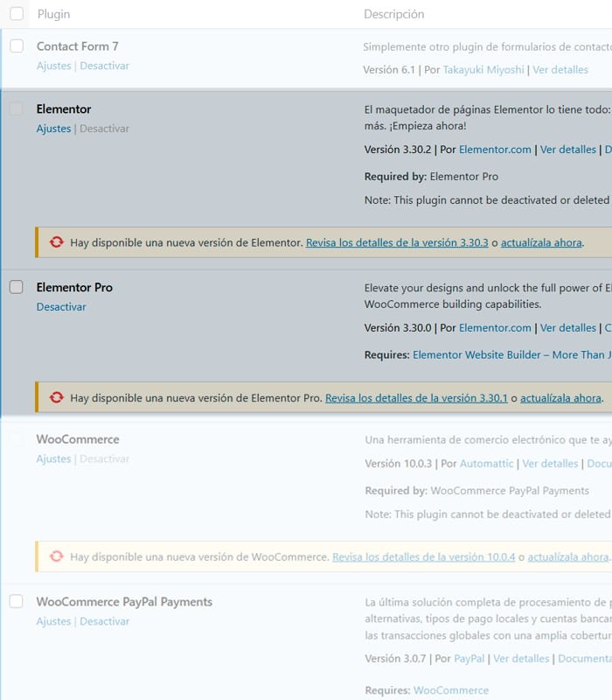
Task: Click Versión 3.30.2 text
Action: pos(398,149)
